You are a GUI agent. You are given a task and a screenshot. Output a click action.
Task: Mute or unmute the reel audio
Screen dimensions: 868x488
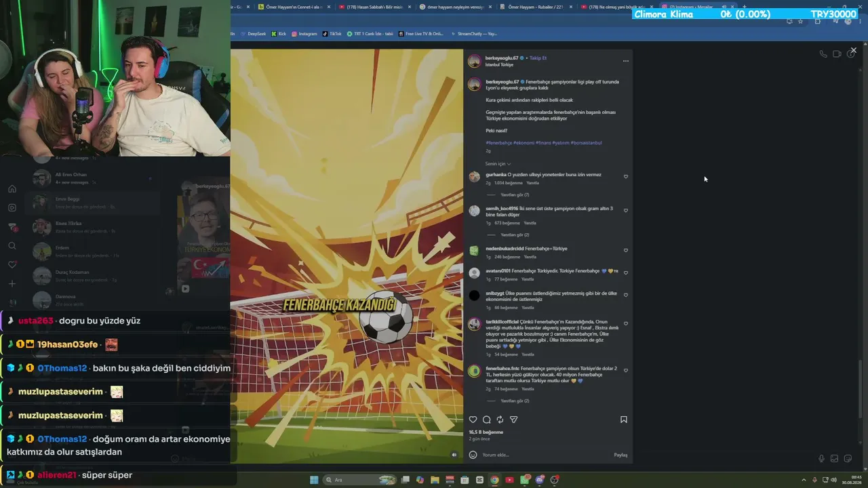(x=454, y=455)
